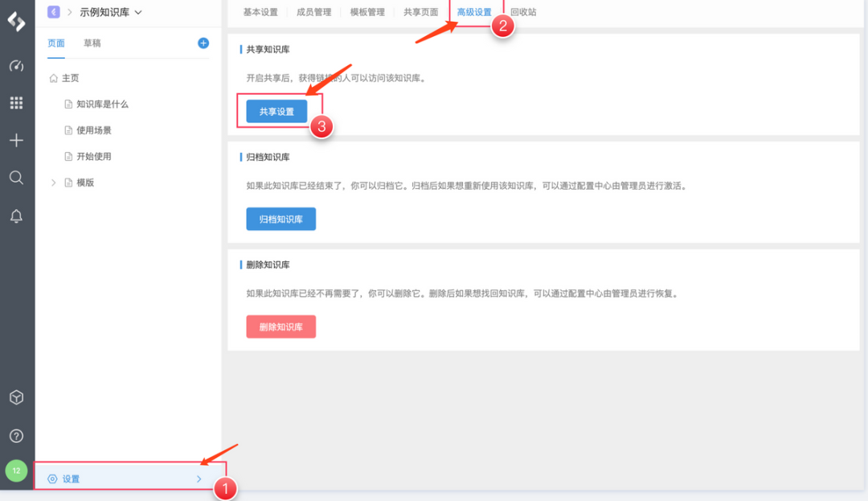
Task: Open search from the left sidebar
Action: point(16,178)
